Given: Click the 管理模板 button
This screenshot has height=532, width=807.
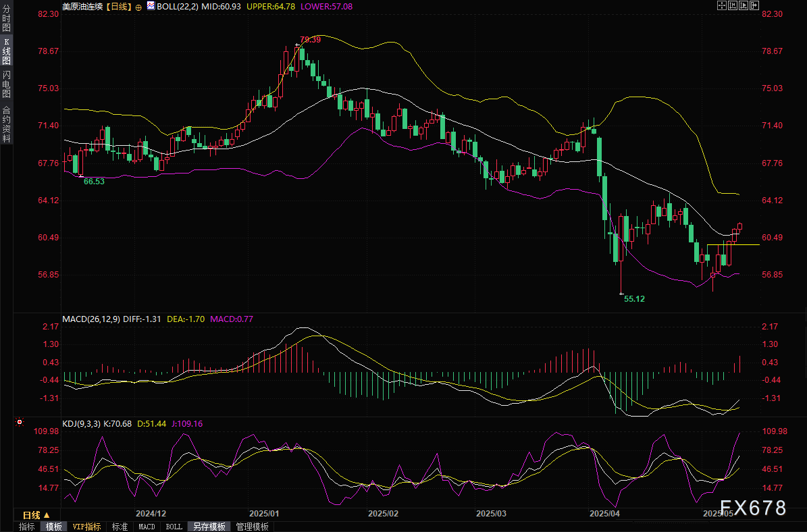Looking at the screenshot, I should [x=252, y=527].
